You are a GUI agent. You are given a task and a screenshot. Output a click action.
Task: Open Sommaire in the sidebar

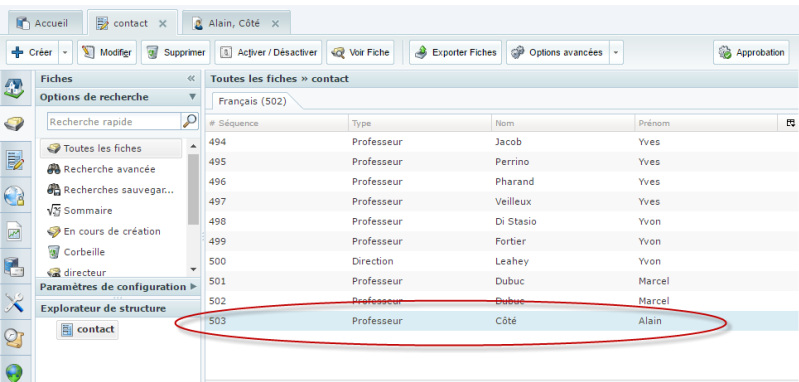[79, 210]
